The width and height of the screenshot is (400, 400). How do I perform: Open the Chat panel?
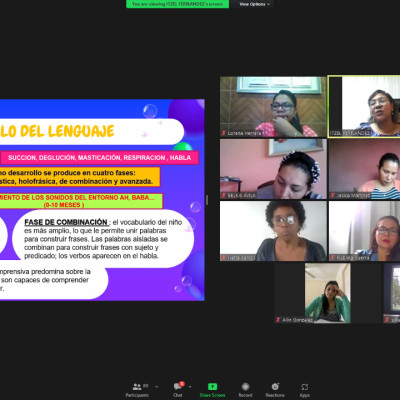pyautogui.click(x=177, y=390)
